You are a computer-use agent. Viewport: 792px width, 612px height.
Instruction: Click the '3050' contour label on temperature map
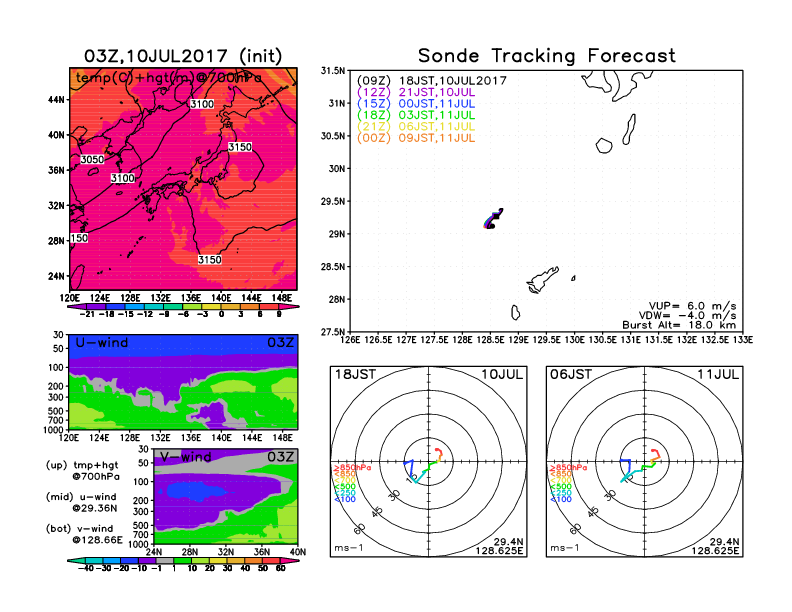tap(92, 160)
